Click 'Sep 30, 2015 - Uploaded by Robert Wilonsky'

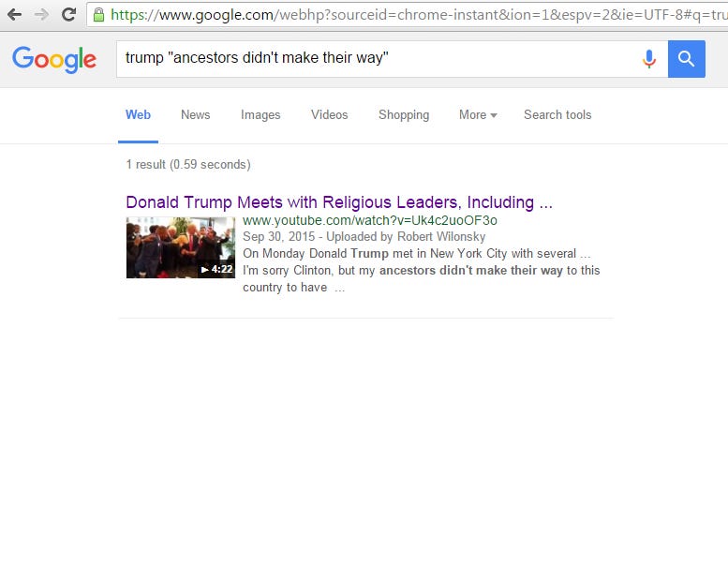[x=364, y=236]
